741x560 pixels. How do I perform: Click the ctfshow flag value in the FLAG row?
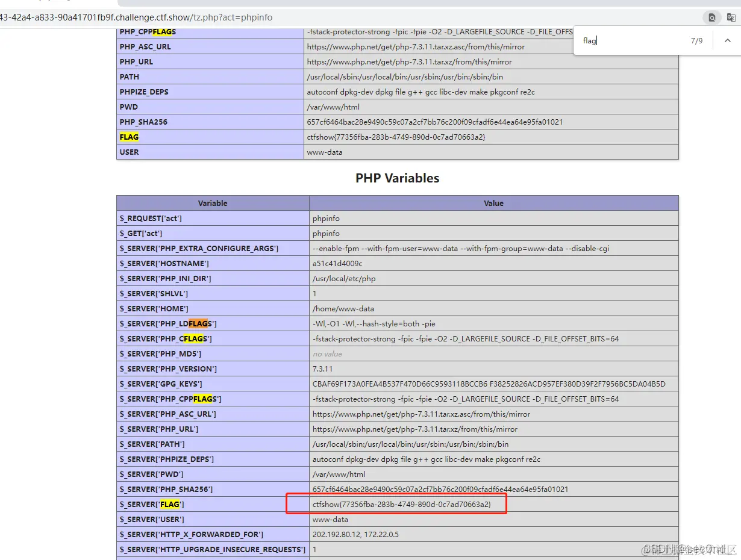(x=396, y=137)
